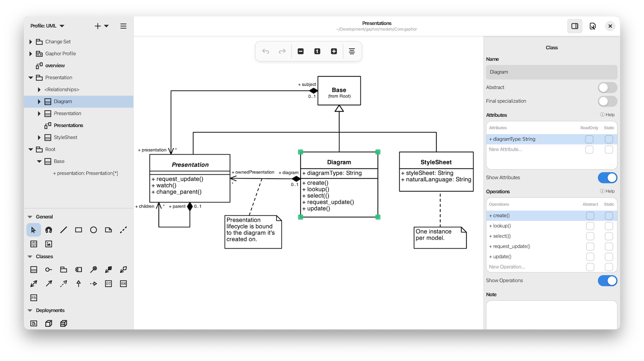Select the Ellipse tool
The image size is (644, 361).
pyautogui.click(x=94, y=230)
